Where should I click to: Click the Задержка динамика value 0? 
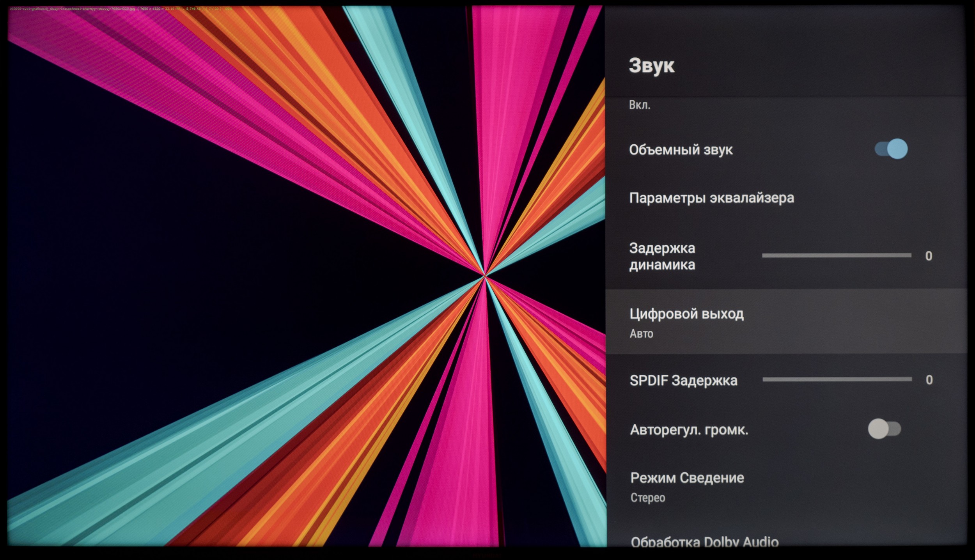pos(929,256)
